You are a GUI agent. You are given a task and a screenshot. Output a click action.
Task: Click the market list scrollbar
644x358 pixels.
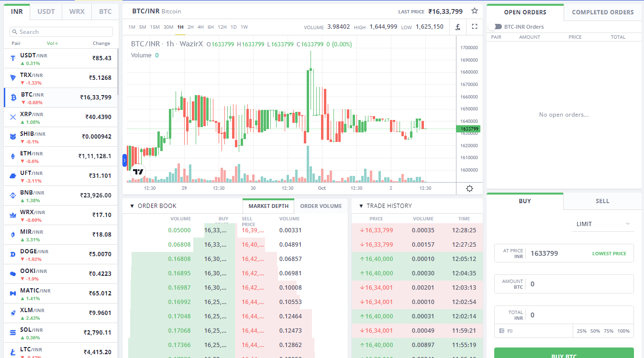[117, 72]
